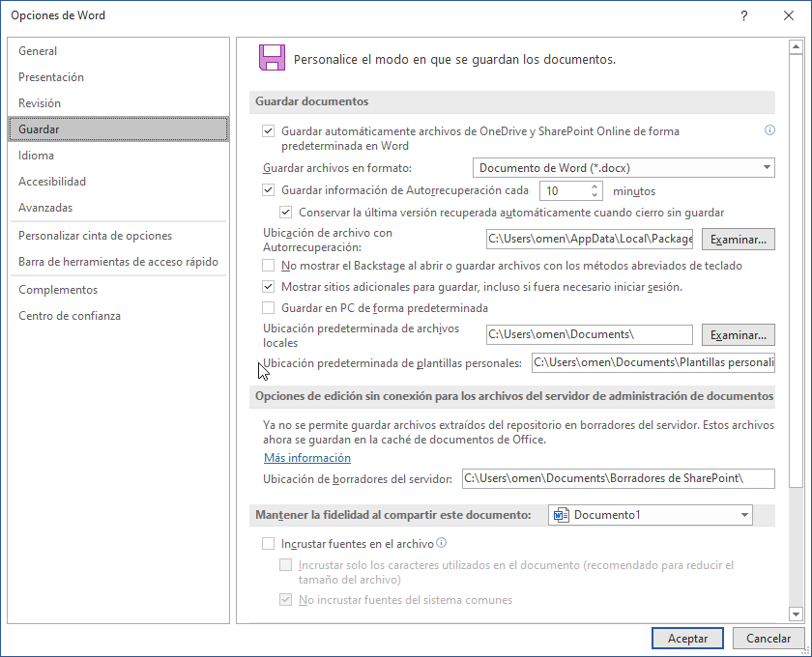Click Examinar next to the Autorecuperación location

coord(738,239)
